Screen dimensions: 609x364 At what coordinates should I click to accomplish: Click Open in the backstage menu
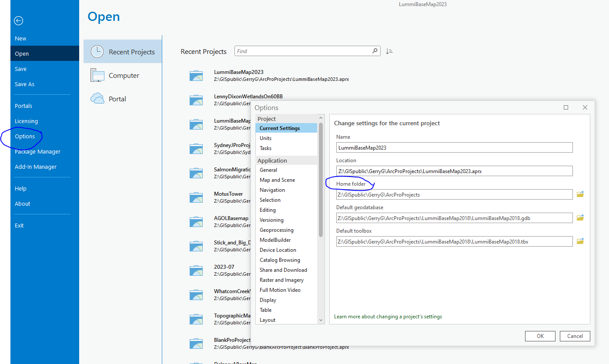click(45, 53)
